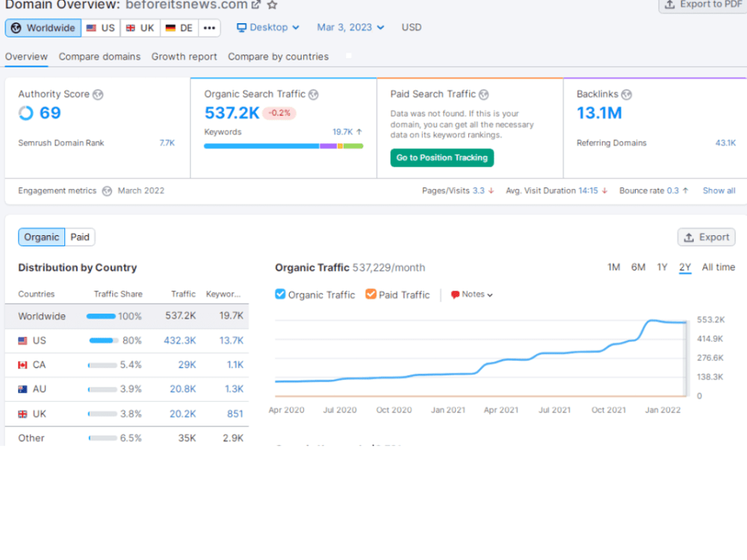Click the Authority Score donut indicator
This screenshot has height=560, width=747.
(x=25, y=113)
